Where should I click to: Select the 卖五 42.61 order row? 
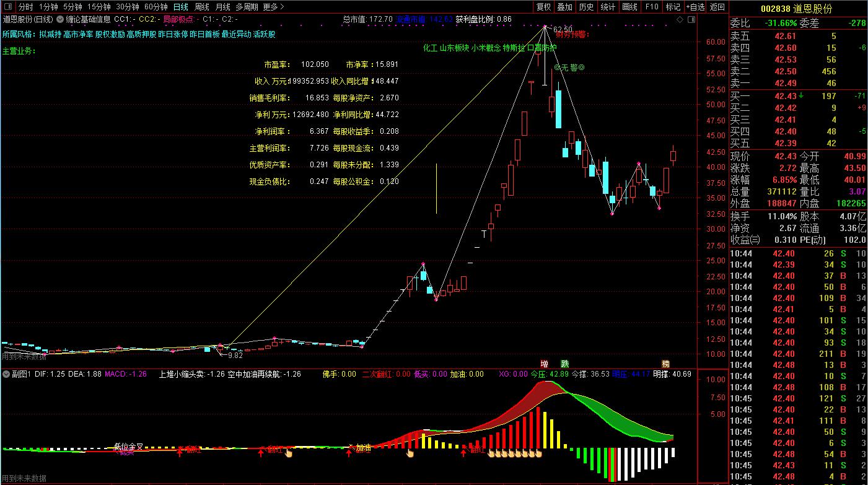(799, 36)
